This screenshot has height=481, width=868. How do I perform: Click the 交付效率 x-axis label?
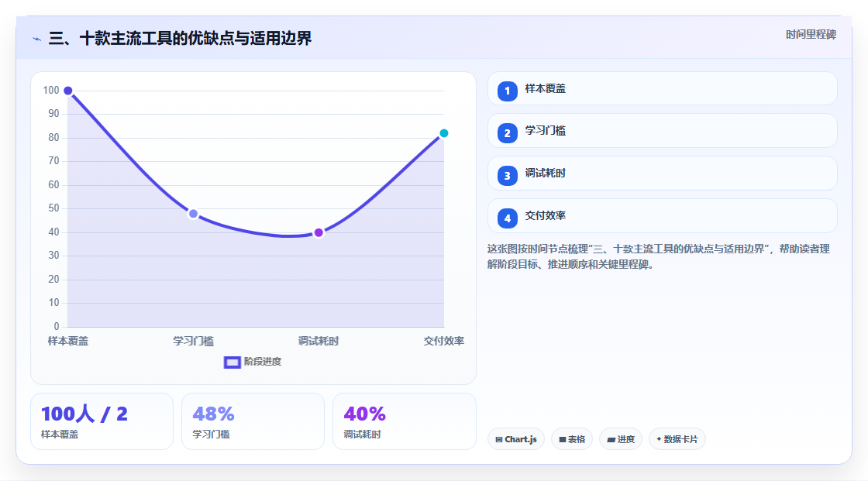[444, 341]
